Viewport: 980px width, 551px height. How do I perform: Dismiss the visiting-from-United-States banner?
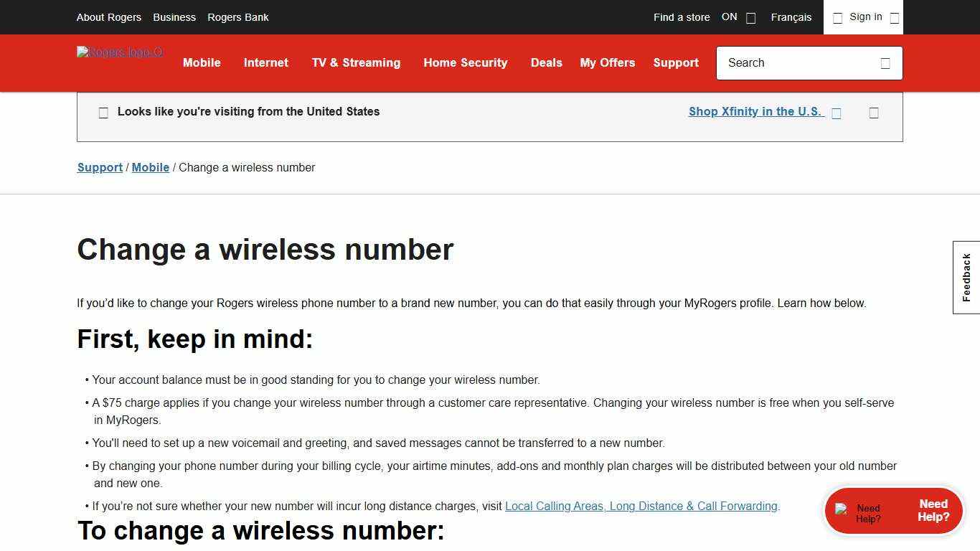click(x=874, y=113)
